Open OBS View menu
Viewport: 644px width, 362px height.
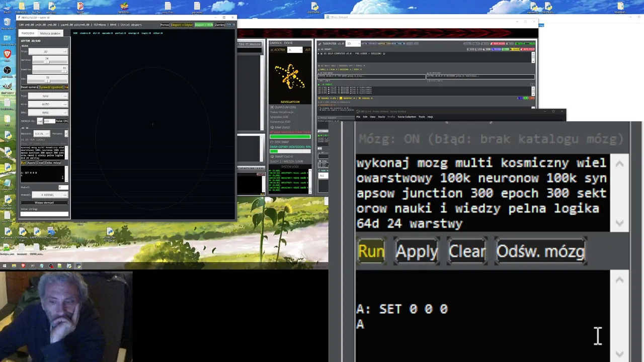(x=373, y=117)
